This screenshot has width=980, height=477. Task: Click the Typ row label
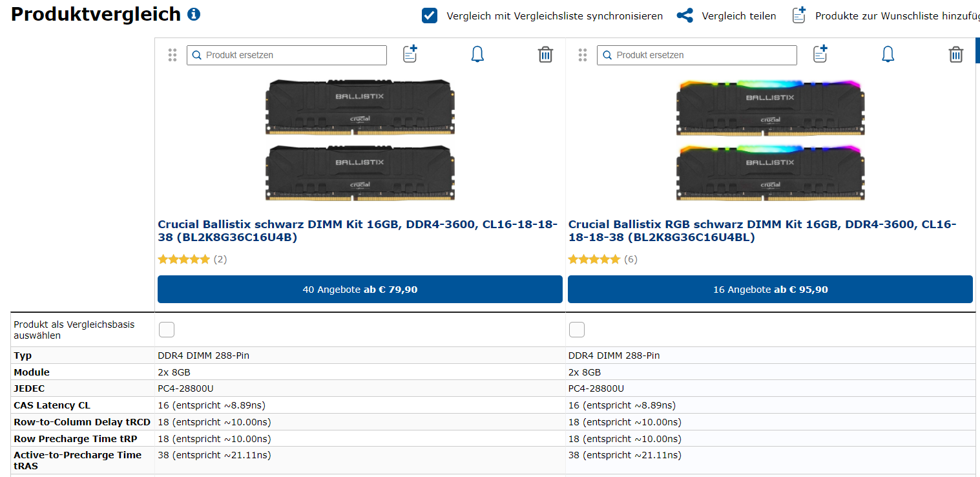pyautogui.click(x=23, y=355)
